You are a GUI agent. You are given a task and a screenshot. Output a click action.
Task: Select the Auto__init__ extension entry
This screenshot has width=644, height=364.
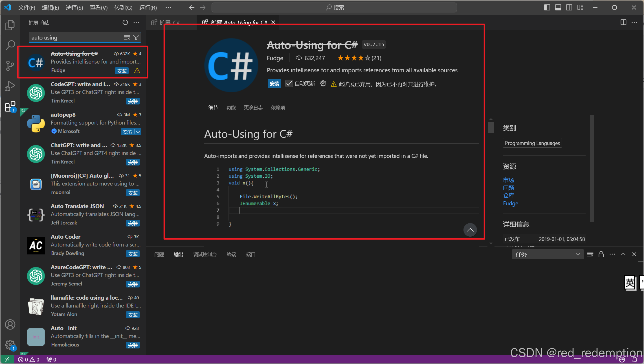click(83, 337)
